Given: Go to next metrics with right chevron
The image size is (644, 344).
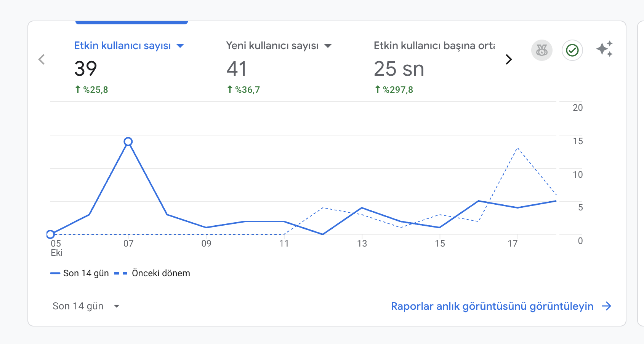Looking at the screenshot, I should 508,59.
